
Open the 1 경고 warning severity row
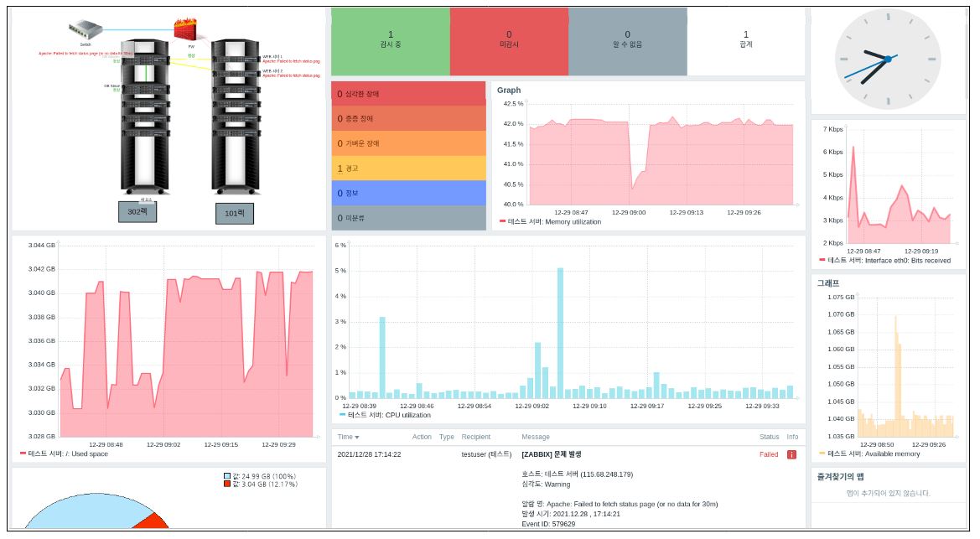point(409,168)
